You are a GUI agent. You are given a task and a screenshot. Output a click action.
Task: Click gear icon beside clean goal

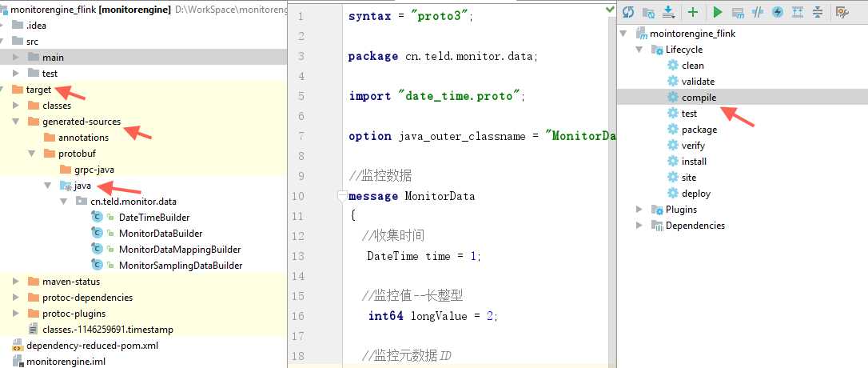click(673, 65)
